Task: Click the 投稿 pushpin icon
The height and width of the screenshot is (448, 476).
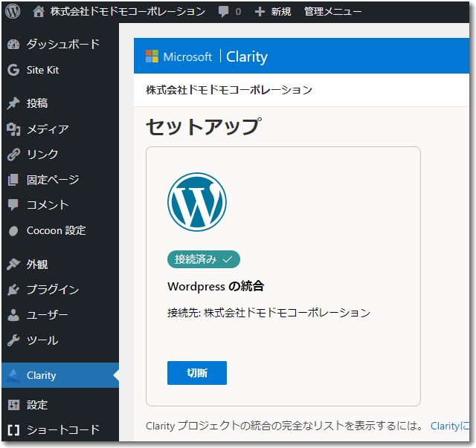Action: (x=13, y=103)
